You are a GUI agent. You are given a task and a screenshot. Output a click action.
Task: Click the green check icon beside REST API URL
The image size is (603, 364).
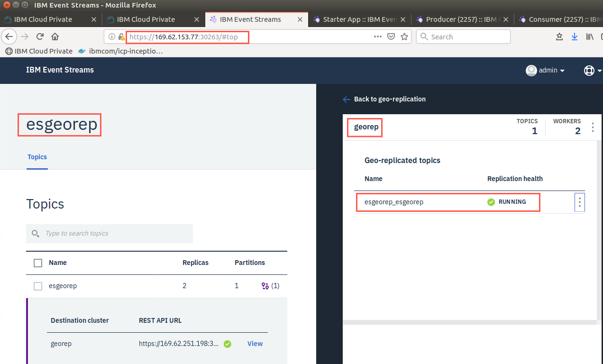[x=228, y=344]
